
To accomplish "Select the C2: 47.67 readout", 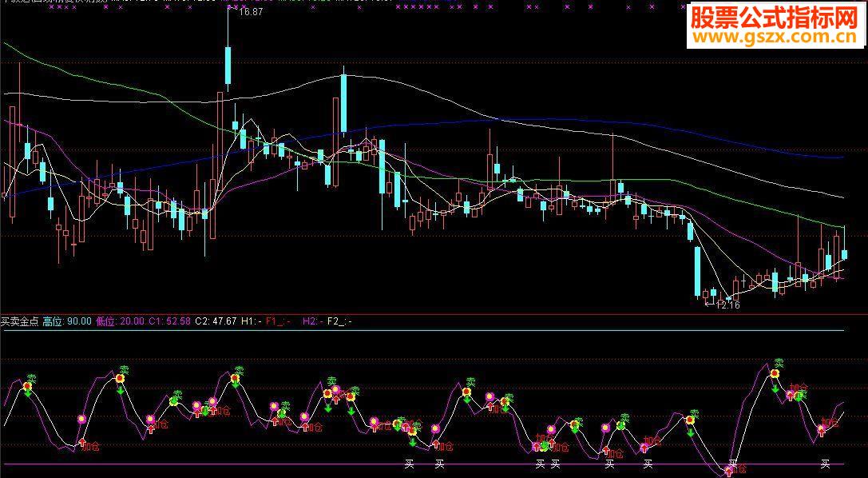I will (216, 321).
